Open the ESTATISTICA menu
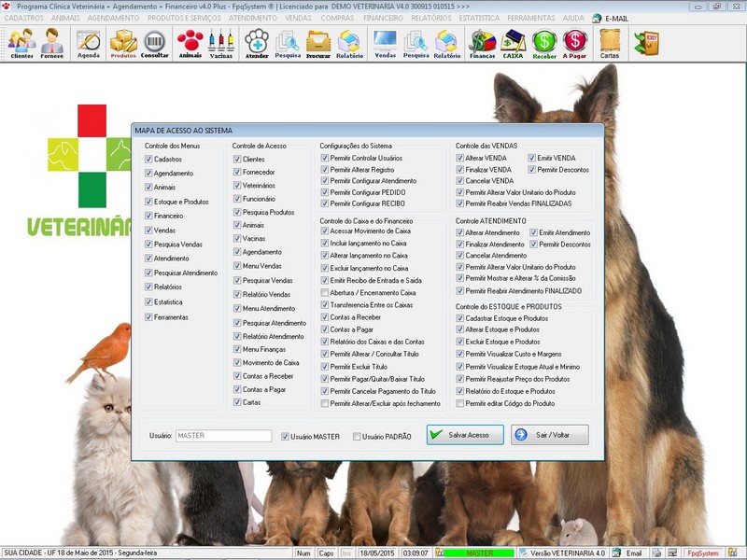747x560 pixels. coord(479,18)
